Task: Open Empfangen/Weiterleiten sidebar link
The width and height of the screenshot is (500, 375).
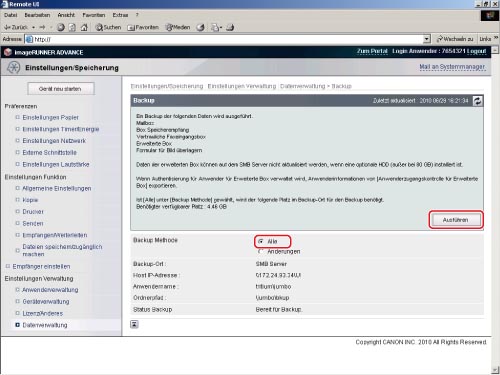Action: click(x=55, y=235)
